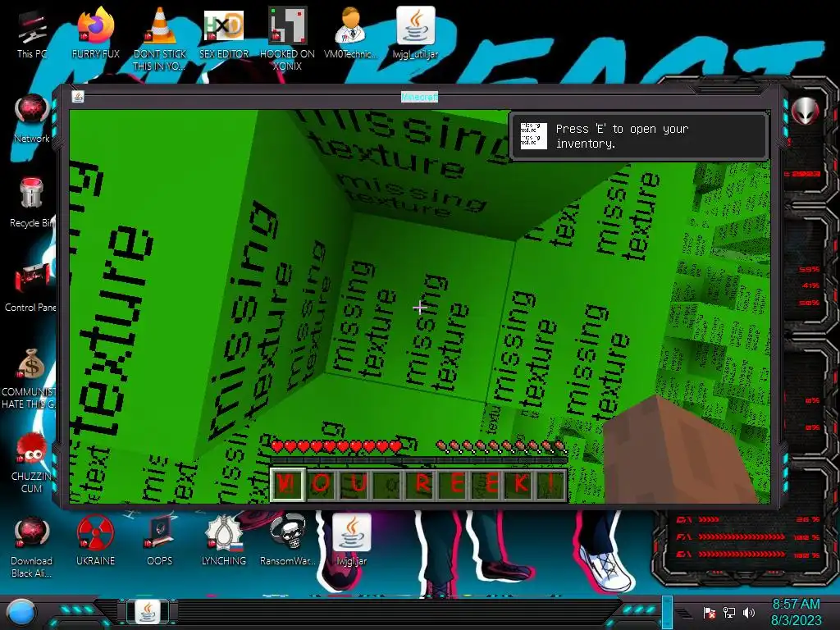840x630 pixels.
Task: Select the hotbar slot showing letter R
Action: tap(421, 484)
